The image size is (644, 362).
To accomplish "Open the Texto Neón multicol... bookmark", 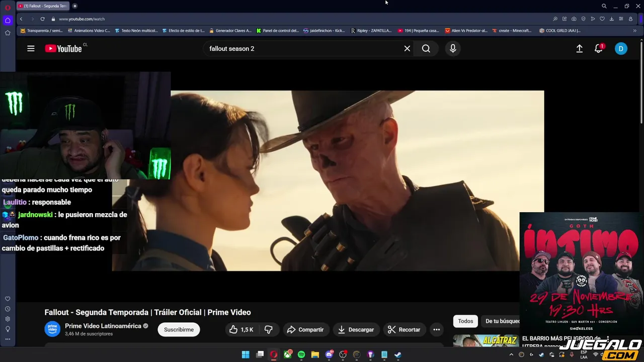I will click(136, 31).
